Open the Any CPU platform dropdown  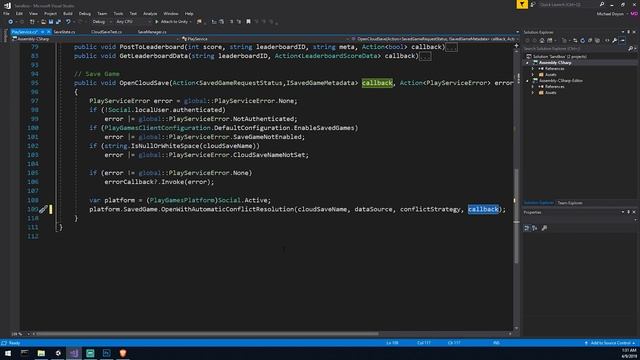click(133, 22)
